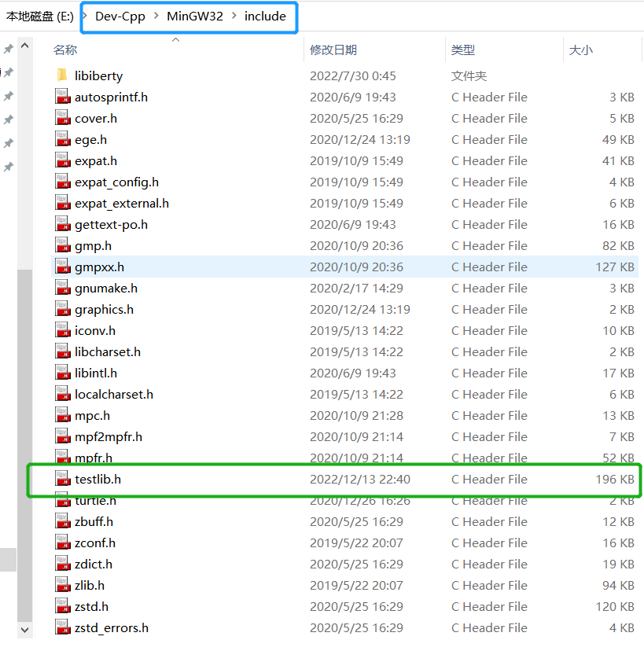Select the zlib.h file icon
The image size is (644, 651).
point(62,585)
